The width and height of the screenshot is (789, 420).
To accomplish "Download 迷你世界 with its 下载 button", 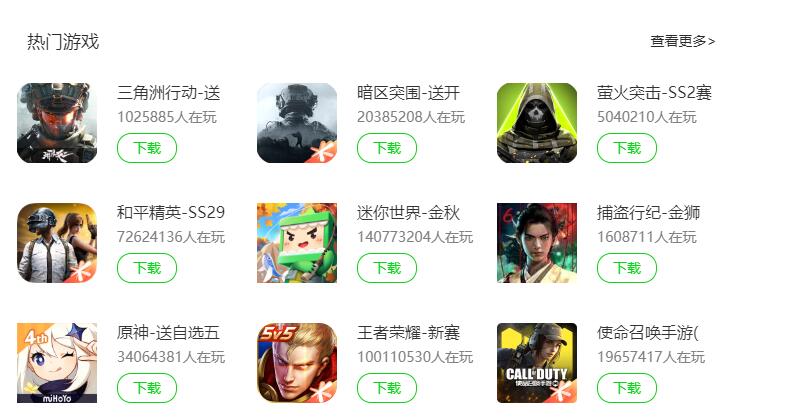I will tap(387, 268).
